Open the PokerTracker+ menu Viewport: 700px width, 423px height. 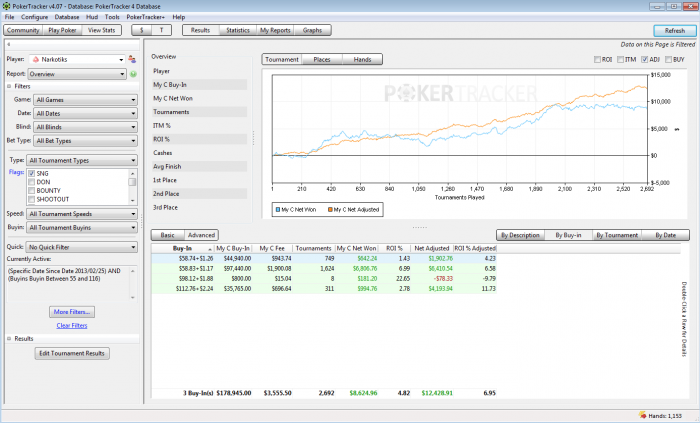point(146,17)
